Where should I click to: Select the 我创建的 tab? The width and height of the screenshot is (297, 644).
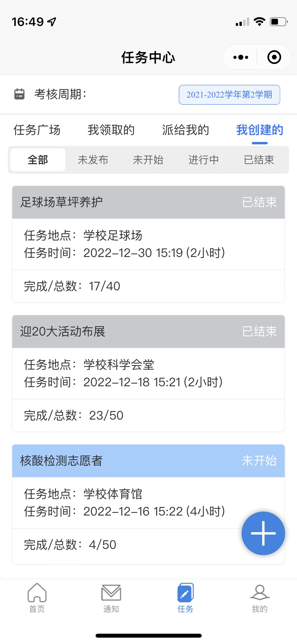(x=260, y=130)
